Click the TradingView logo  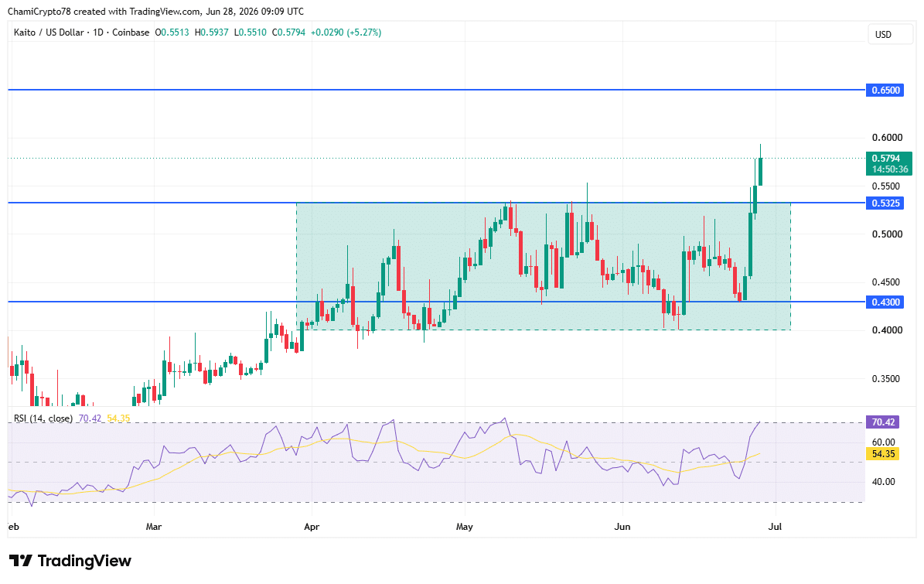point(70,561)
